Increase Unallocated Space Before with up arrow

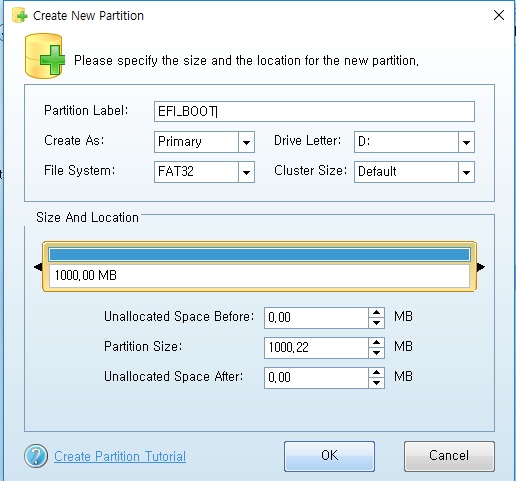[x=377, y=313]
